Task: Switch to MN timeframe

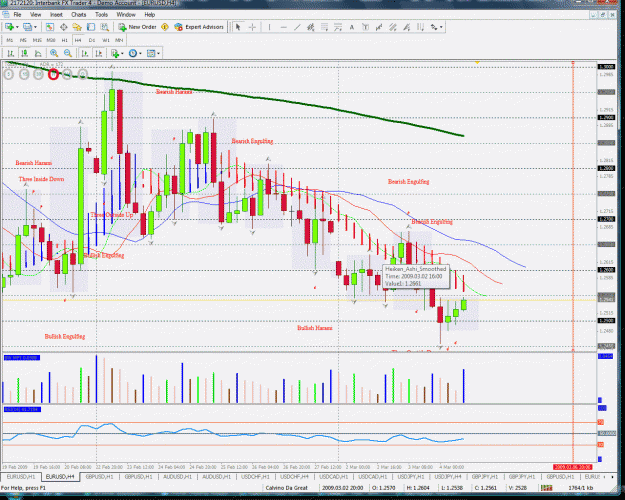Action: pyautogui.click(x=119, y=40)
